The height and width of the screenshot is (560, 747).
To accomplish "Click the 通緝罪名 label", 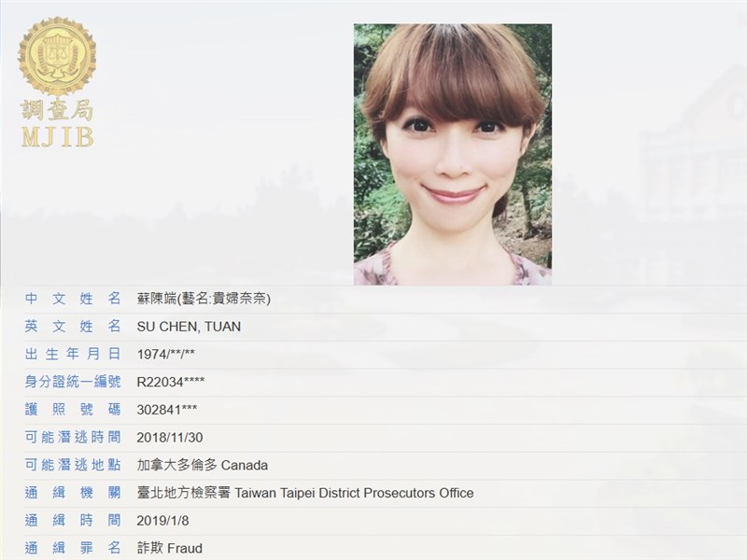I will [x=73, y=548].
